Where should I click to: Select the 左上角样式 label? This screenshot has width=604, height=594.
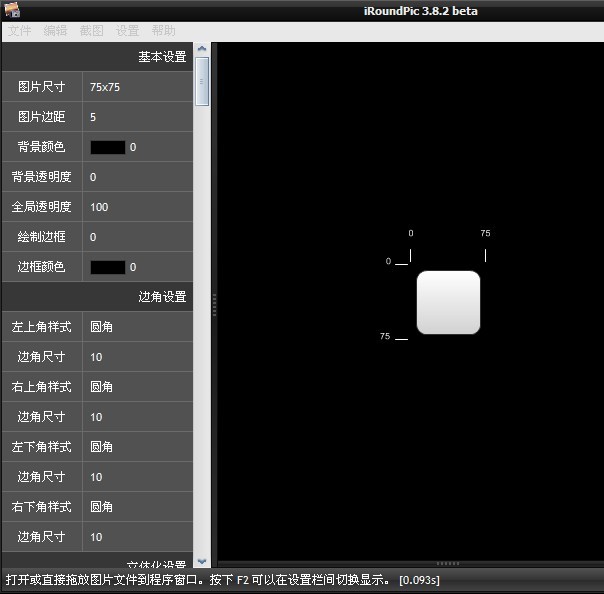42,327
